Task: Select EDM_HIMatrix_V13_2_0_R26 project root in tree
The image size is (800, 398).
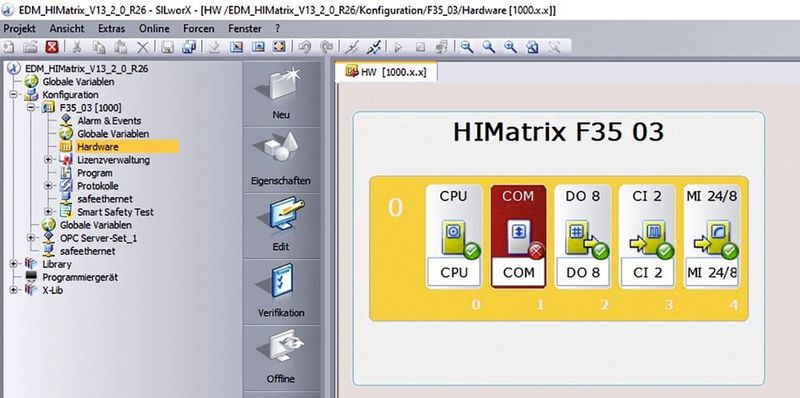Action: coord(86,68)
